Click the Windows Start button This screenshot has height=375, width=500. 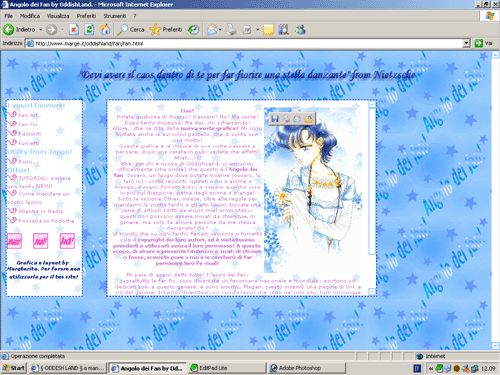click(x=13, y=368)
